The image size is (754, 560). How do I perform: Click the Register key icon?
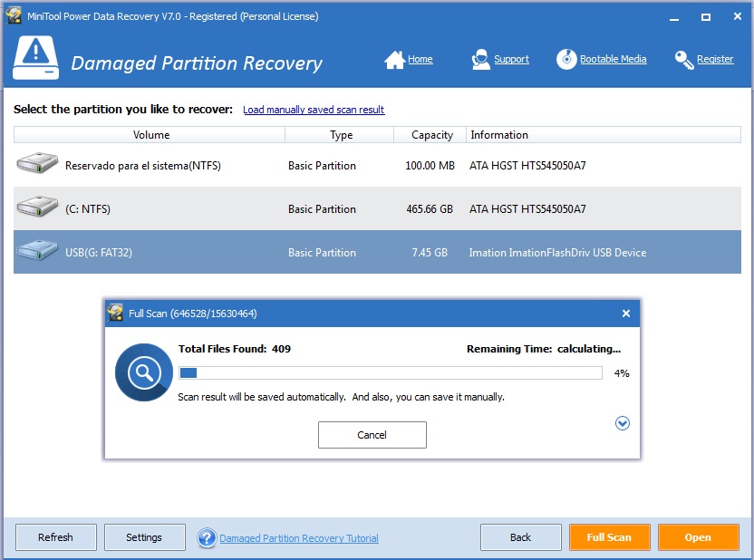(684, 60)
